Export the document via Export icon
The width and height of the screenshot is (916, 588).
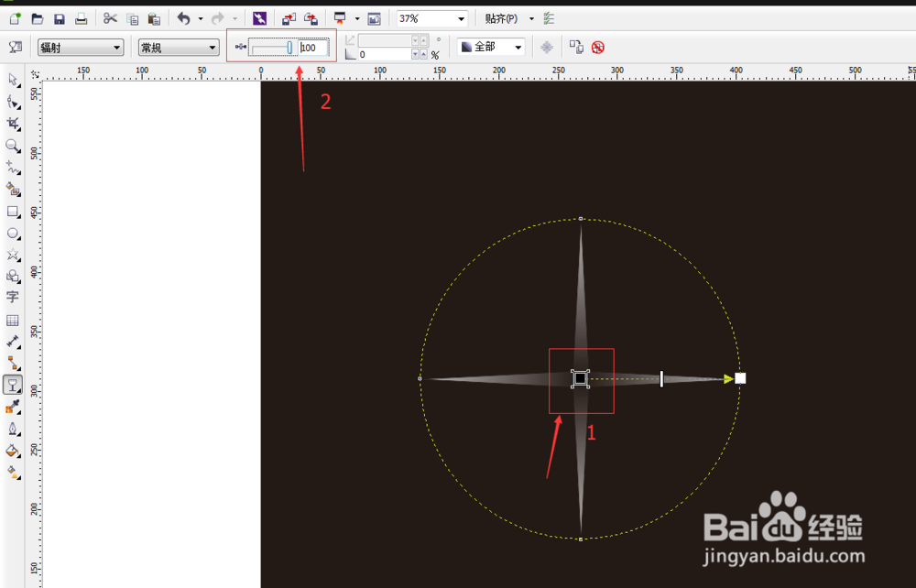[x=311, y=19]
